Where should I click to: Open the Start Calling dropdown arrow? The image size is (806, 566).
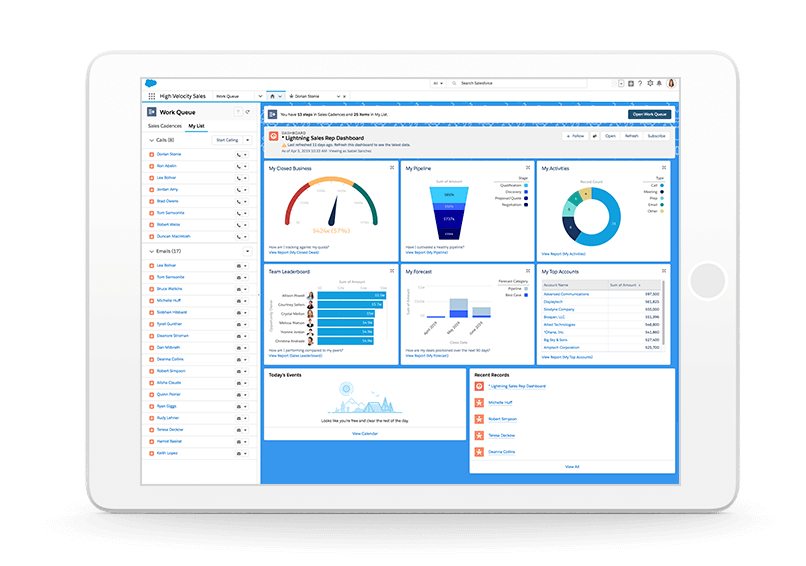tap(248, 140)
